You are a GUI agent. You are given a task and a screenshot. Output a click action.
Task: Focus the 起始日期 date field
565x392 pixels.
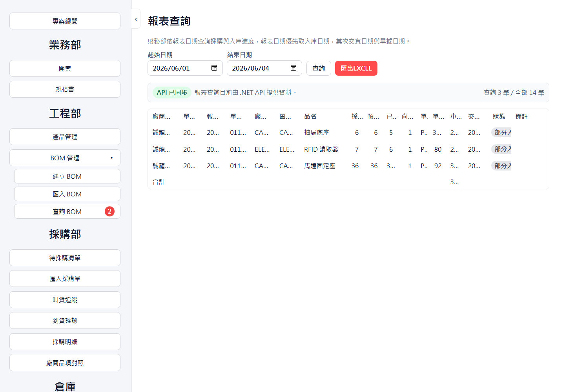185,68
